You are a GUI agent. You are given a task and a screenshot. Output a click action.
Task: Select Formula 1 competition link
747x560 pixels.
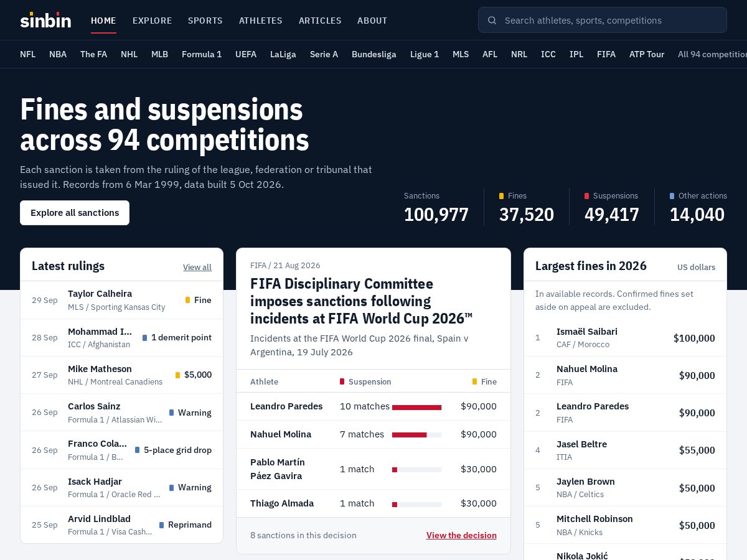click(x=202, y=54)
